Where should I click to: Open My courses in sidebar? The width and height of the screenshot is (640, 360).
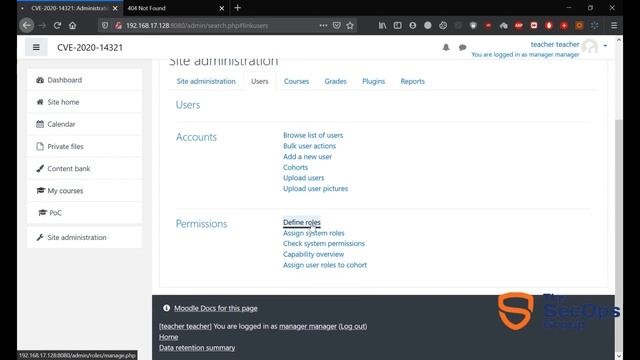[85, 191]
